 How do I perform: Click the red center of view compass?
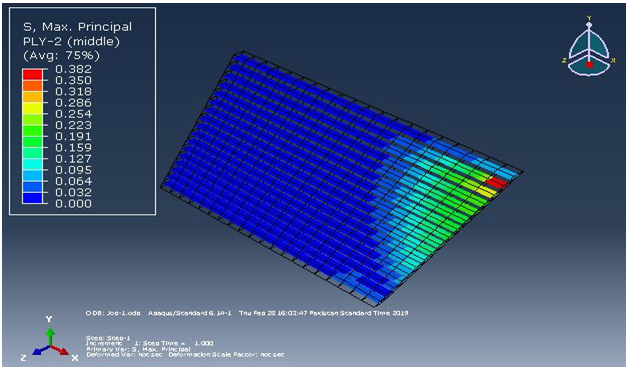(x=589, y=65)
